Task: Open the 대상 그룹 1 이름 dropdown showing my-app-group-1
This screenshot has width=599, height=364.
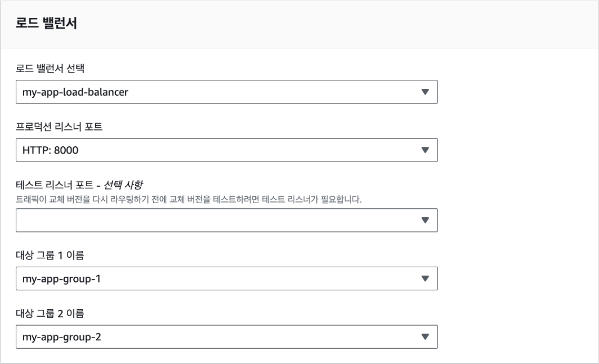Action: point(226,278)
